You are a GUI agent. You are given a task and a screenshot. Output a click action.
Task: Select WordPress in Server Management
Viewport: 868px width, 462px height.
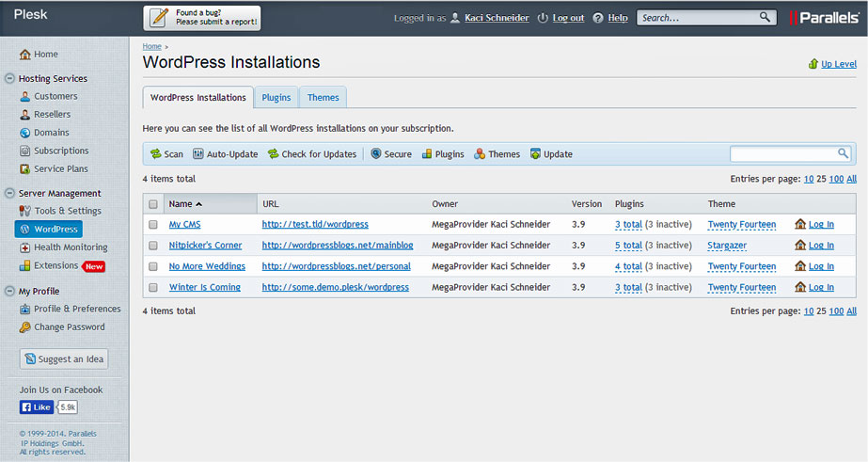click(x=49, y=230)
